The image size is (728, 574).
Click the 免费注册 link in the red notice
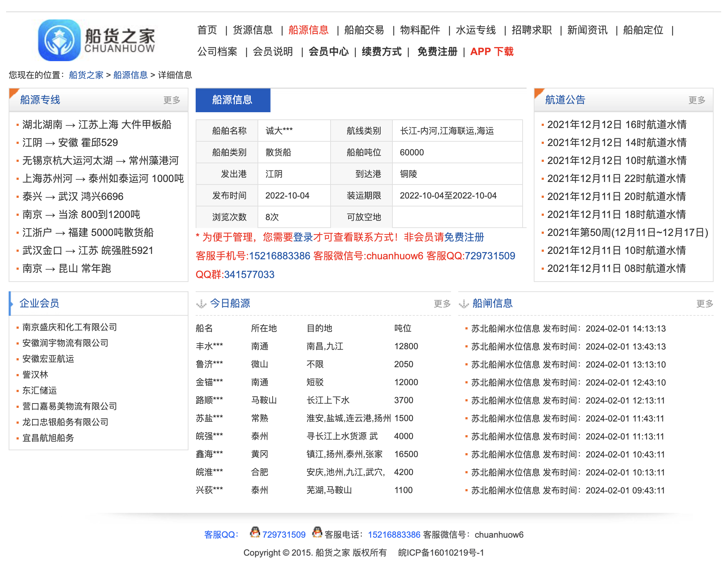tap(464, 237)
